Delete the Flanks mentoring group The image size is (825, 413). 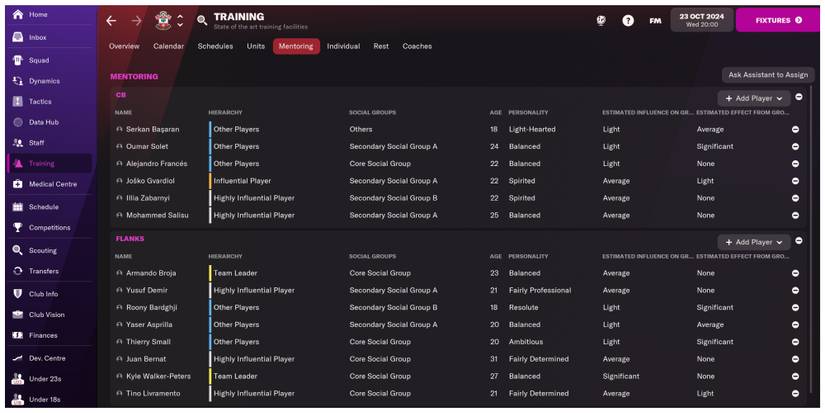(799, 240)
